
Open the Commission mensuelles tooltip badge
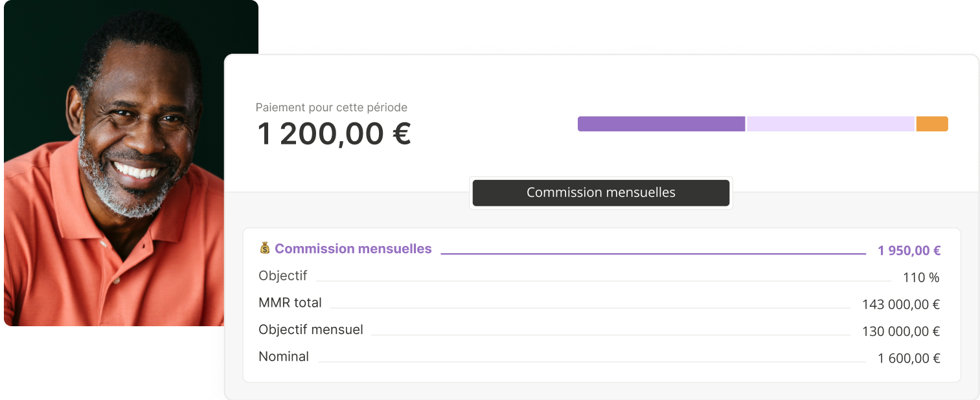tap(600, 192)
